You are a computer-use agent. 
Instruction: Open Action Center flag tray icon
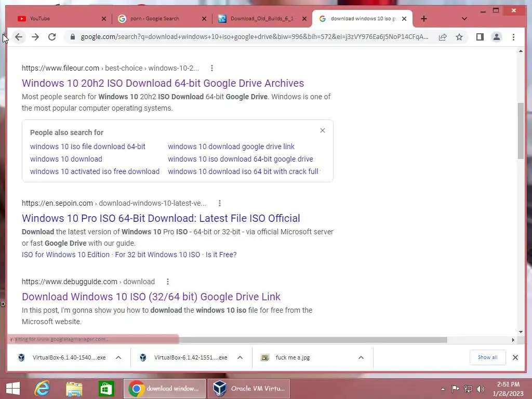tap(455, 389)
